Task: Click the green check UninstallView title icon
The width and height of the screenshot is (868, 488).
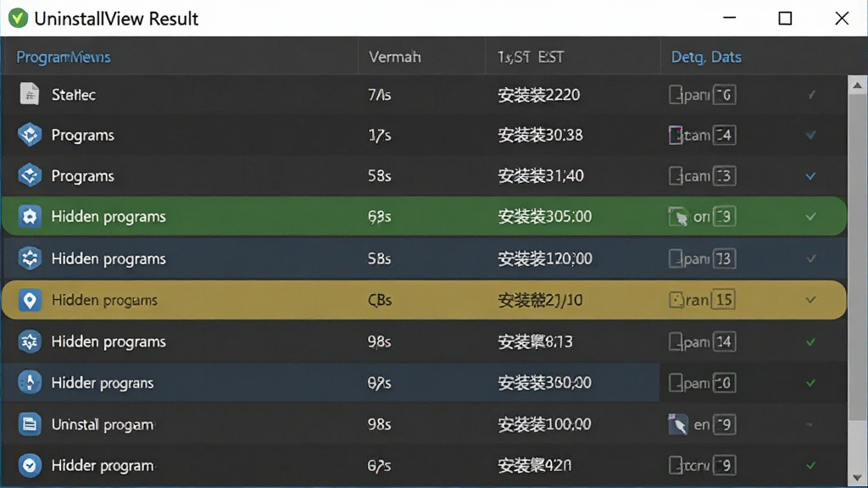Action: click(18, 19)
